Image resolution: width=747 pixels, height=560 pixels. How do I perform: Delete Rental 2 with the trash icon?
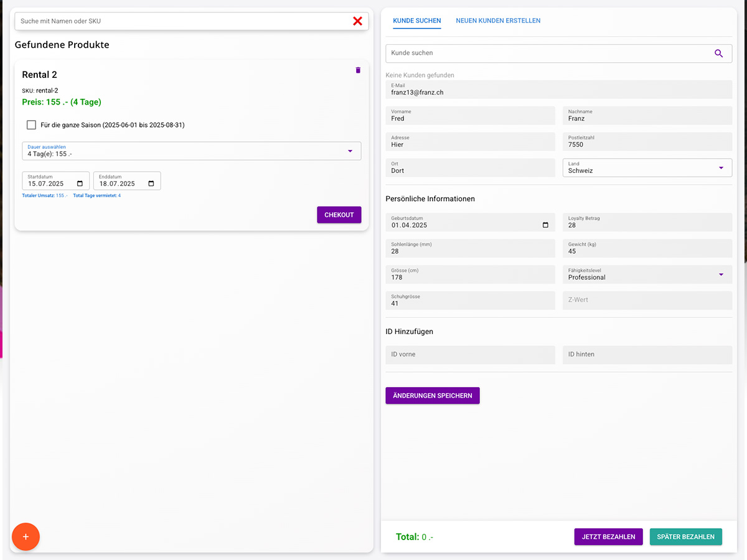(x=358, y=70)
